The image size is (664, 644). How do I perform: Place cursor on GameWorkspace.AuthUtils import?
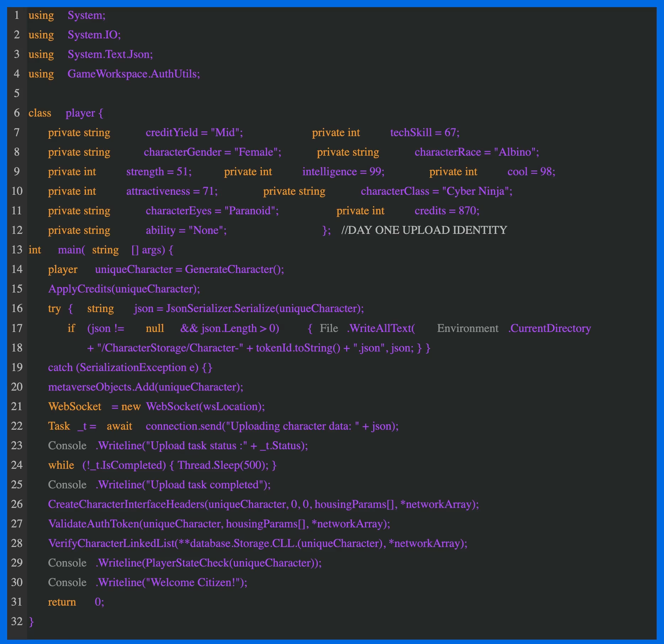click(x=134, y=74)
